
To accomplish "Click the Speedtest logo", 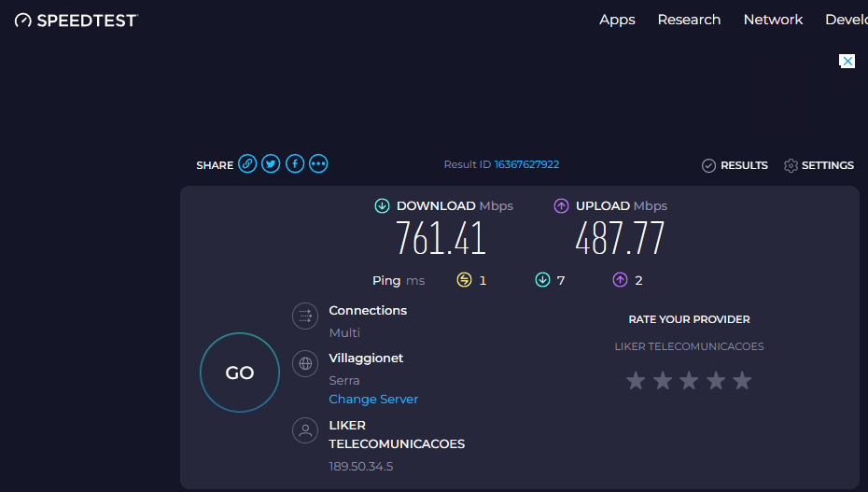I will [x=77, y=21].
